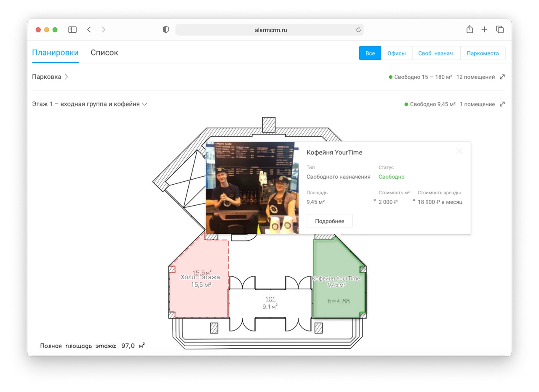
Task: Click the Свободно 15 — 180 м² availability text
Action: click(x=423, y=77)
